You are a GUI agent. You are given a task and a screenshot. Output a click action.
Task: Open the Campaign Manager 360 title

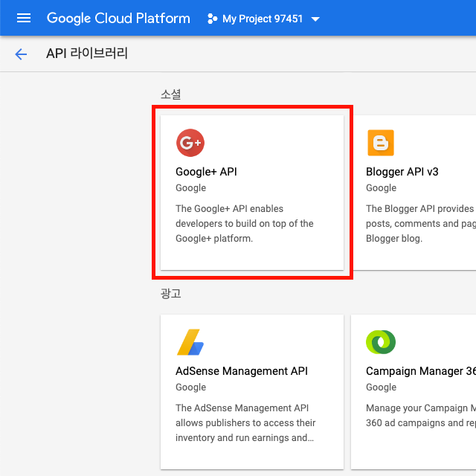click(x=420, y=371)
